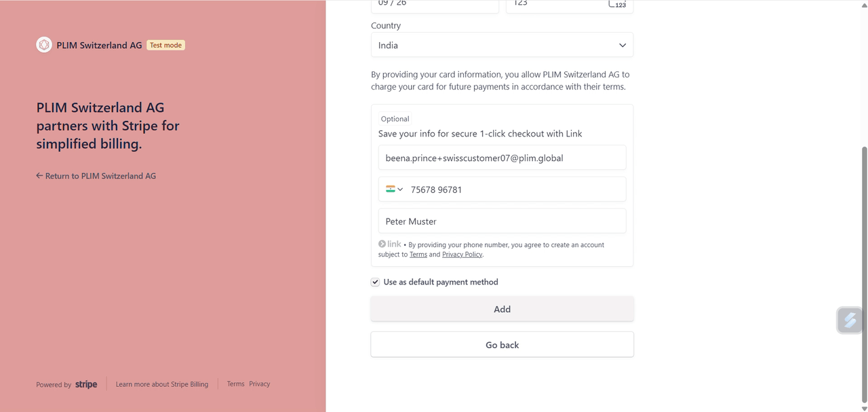The height and width of the screenshot is (412, 868).
Task: Click the floating extension icon at right edge
Action: click(x=850, y=320)
